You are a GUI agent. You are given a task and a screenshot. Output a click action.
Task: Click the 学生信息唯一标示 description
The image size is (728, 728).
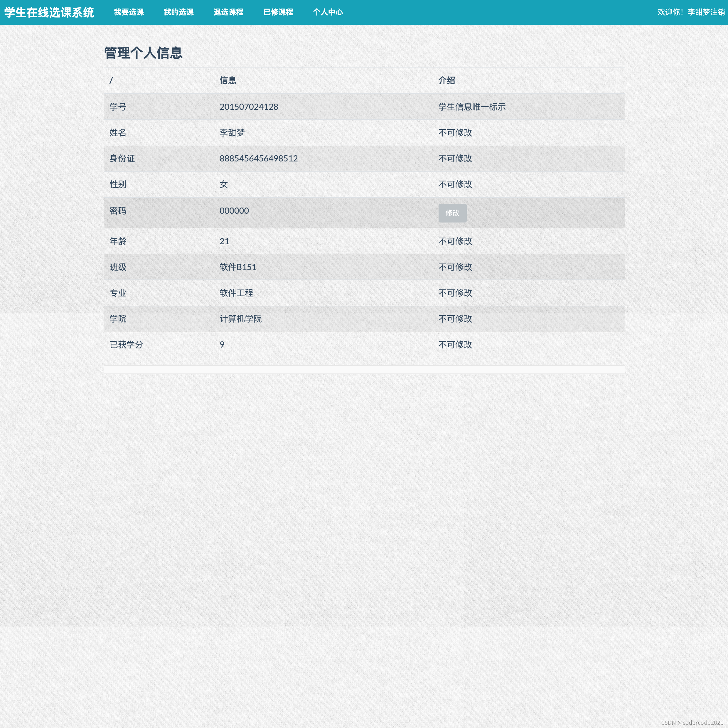(x=472, y=107)
